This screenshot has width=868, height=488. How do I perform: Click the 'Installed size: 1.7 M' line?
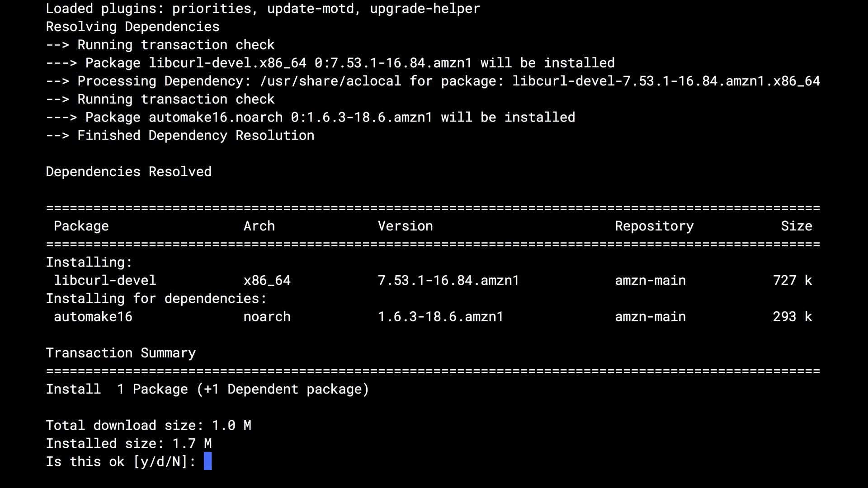pos(128,443)
